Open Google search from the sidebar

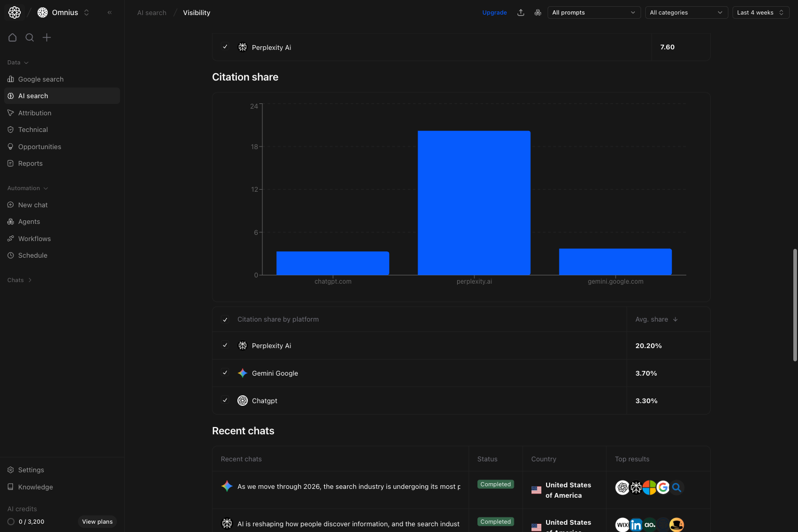(41, 79)
